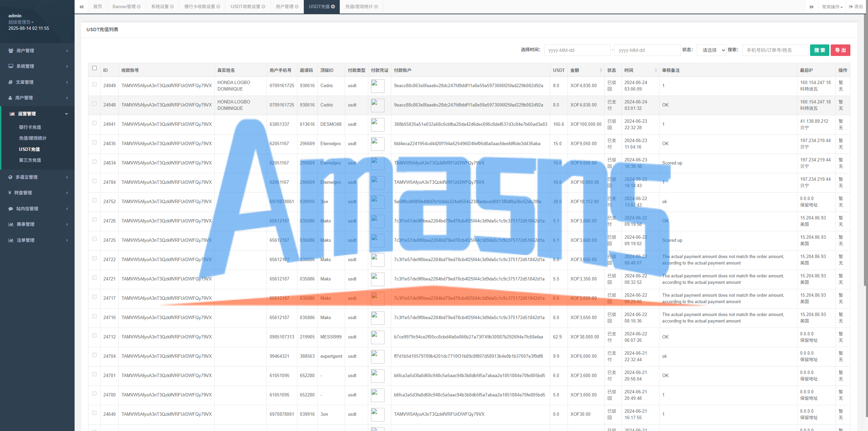Switch to the 充值/提现统计 tab

click(x=359, y=7)
